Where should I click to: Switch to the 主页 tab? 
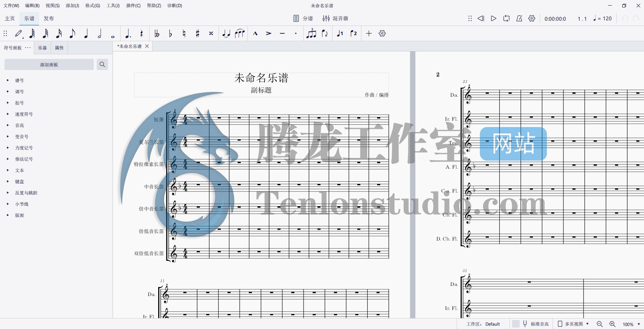[x=10, y=18]
